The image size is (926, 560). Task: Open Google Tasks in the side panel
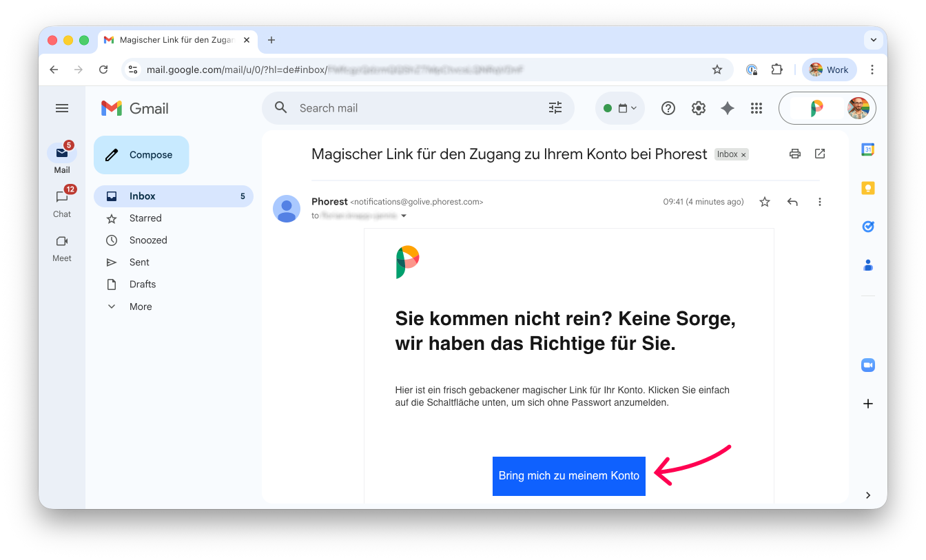point(867,226)
